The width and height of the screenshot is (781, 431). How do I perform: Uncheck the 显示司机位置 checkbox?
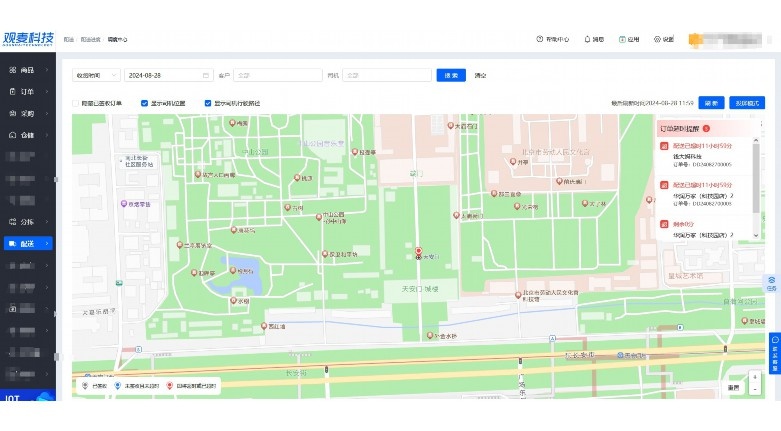click(144, 103)
